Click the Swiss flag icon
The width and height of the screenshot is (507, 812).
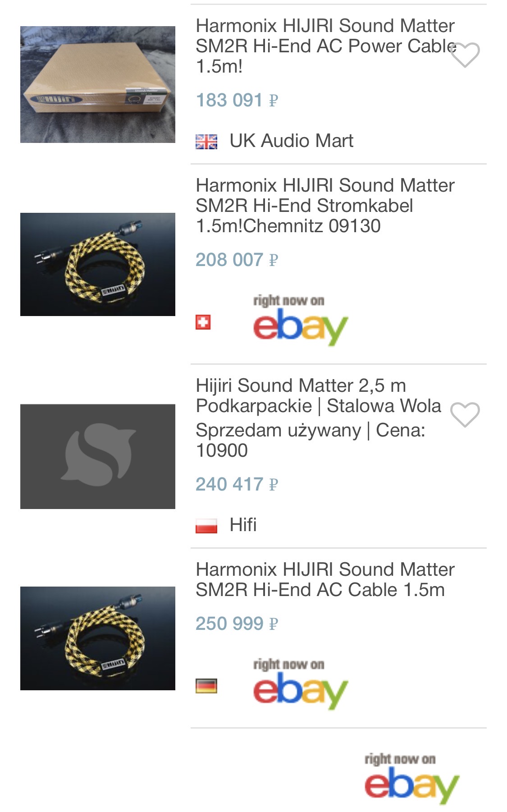coord(203,322)
